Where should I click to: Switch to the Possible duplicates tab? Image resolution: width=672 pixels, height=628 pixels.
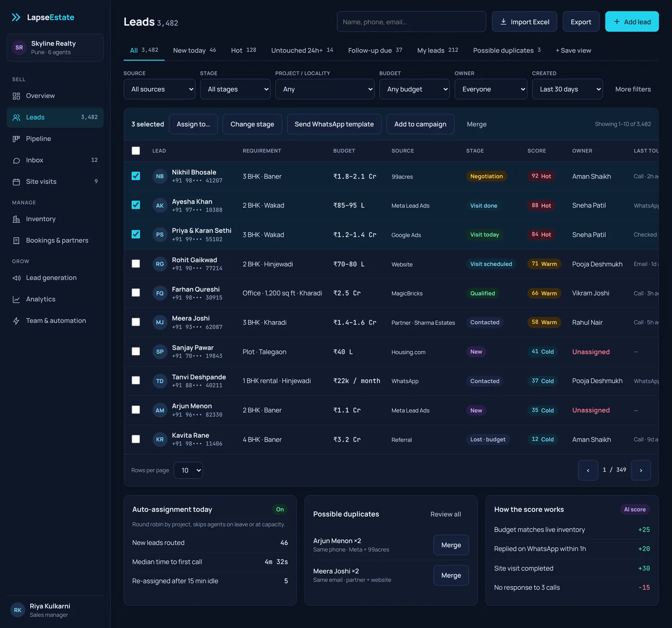point(507,50)
